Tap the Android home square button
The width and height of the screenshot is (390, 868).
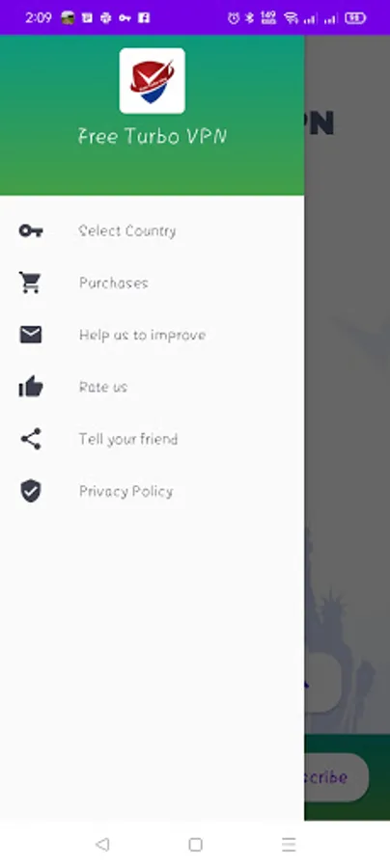[195, 844]
